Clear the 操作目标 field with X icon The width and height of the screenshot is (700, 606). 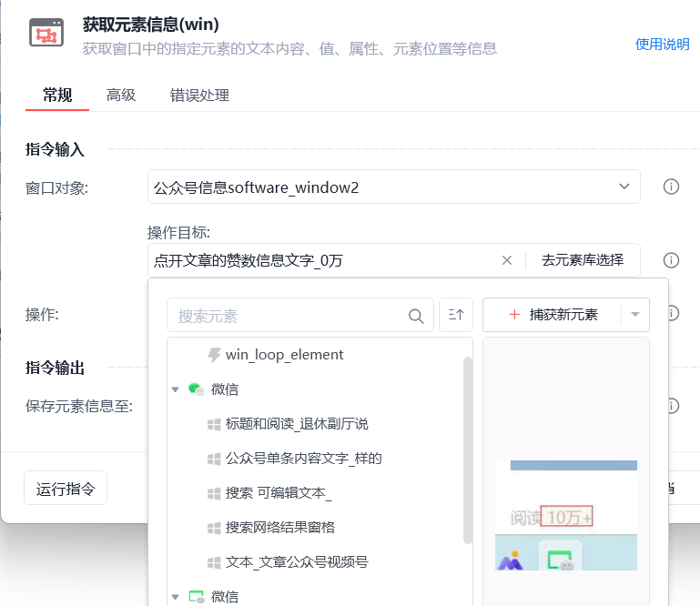coord(507,260)
